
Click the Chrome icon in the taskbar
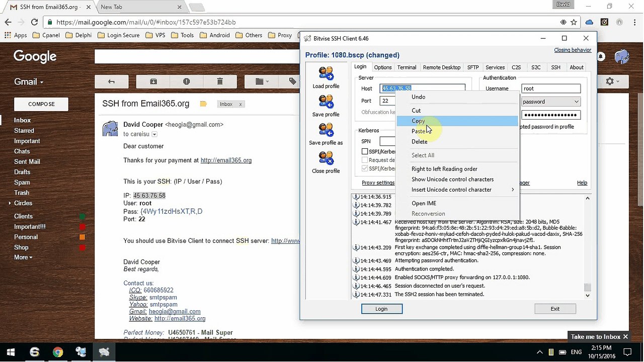tap(57, 352)
